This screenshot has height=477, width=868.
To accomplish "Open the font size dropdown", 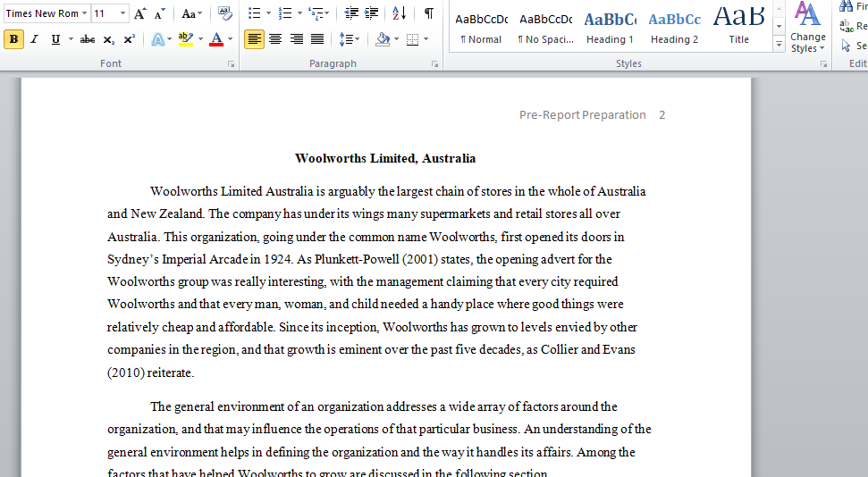I will click(x=122, y=13).
